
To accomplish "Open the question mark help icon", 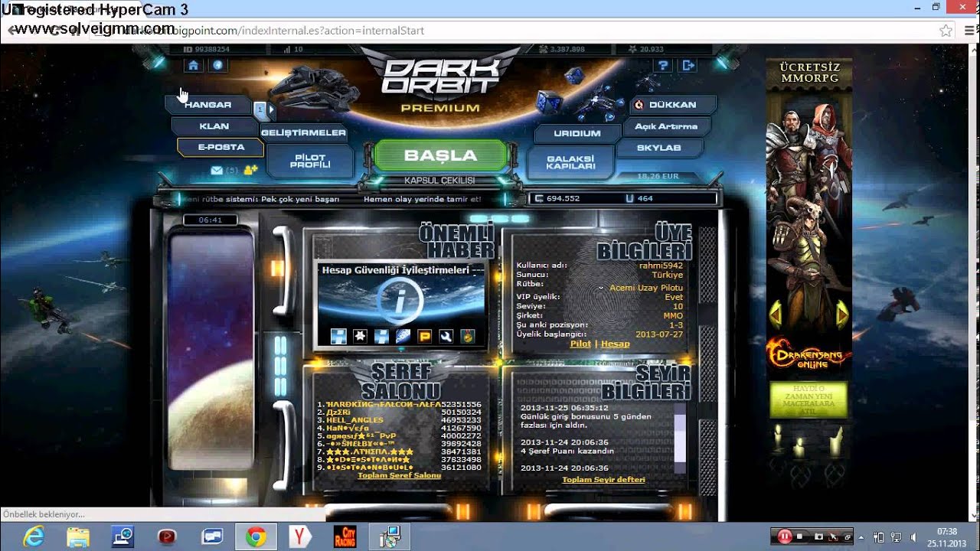I will pyautogui.click(x=664, y=66).
